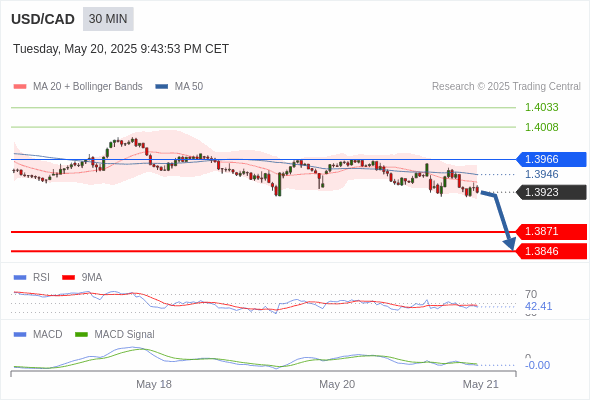The width and height of the screenshot is (590, 400).
Task: Click the 30 MIN timeframe badge
Action: click(108, 19)
